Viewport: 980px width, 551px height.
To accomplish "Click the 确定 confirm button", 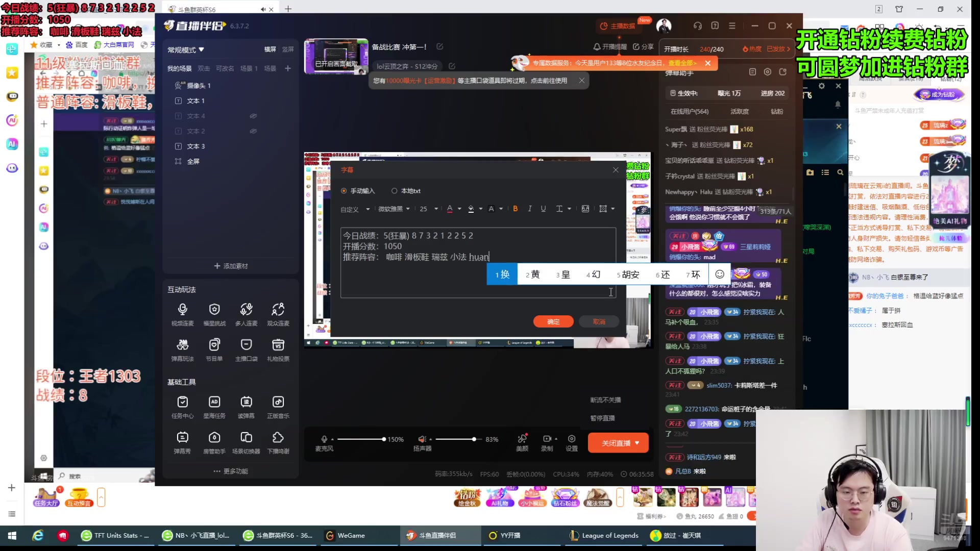I will [553, 321].
